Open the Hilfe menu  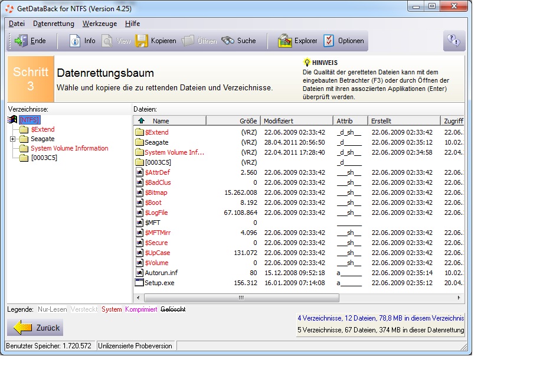pos(132,24)
